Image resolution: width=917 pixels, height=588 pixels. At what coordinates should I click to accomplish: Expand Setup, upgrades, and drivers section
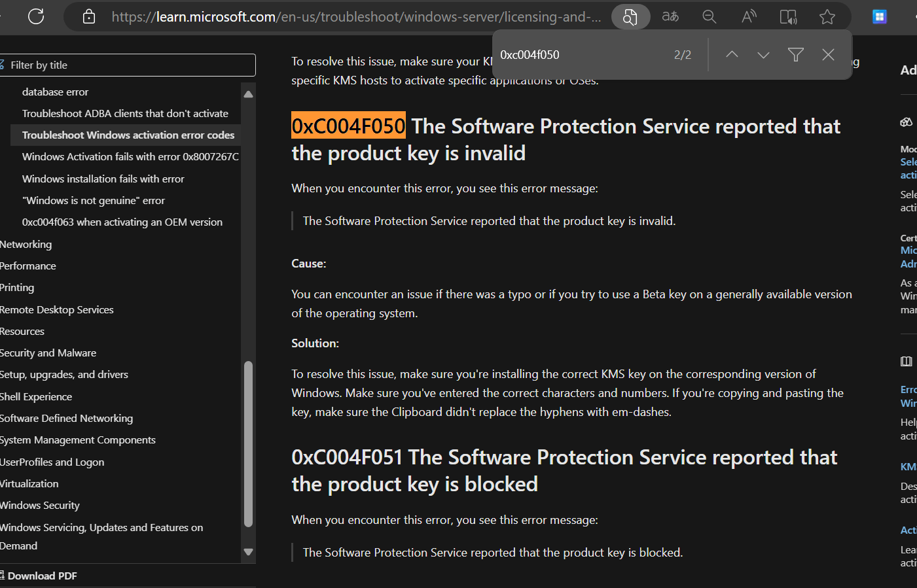point(64,374)
